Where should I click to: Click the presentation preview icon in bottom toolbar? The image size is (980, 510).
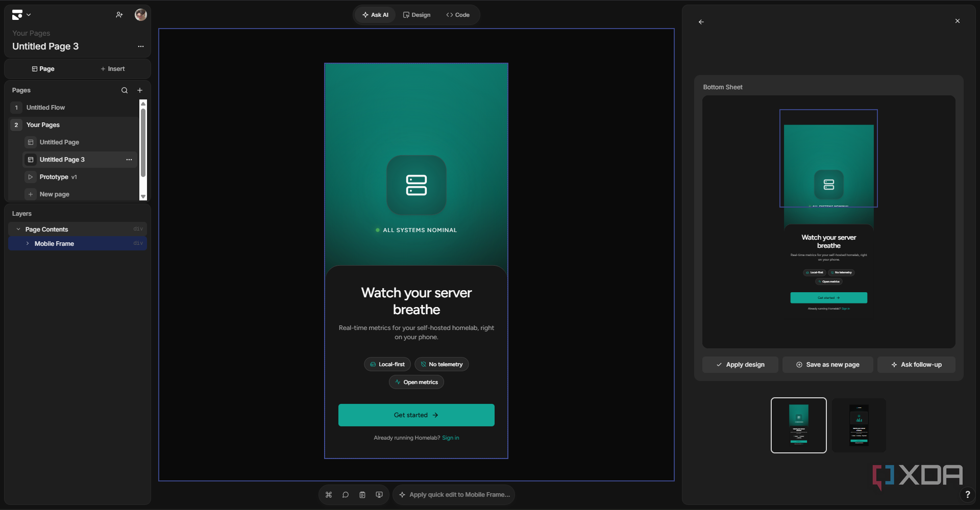(x=379, y=495)
